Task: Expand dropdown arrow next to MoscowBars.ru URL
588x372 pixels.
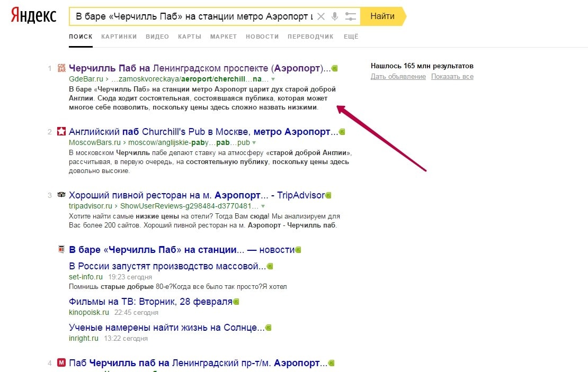Action: click(254, 142)
